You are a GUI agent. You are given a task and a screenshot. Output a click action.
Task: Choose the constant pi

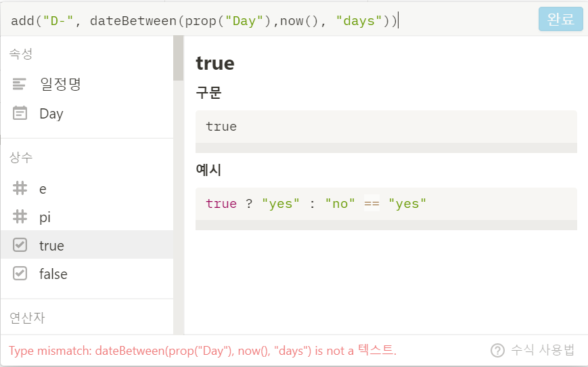87,217
